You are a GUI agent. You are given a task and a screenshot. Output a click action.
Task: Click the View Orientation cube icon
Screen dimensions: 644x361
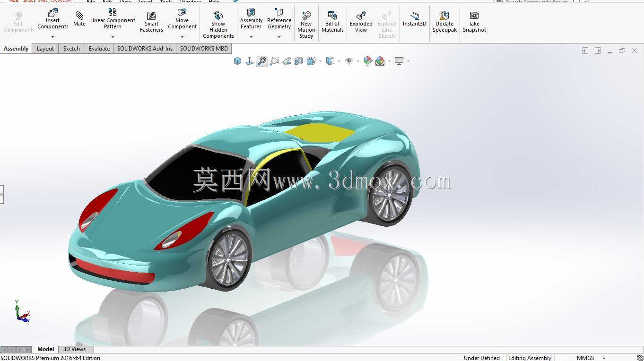(x=238, y=61)
